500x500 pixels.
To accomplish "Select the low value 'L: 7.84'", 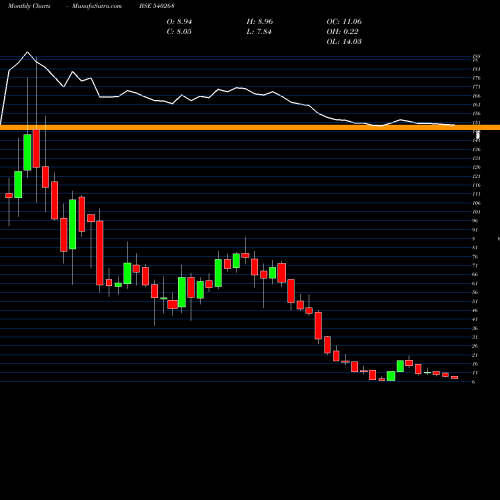I will point(259,32).
